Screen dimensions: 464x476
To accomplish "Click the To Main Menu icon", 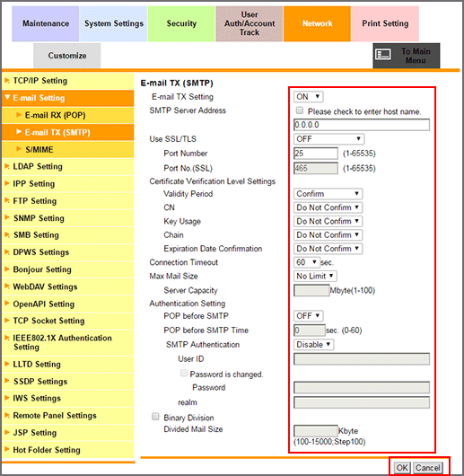I will 383,55.
